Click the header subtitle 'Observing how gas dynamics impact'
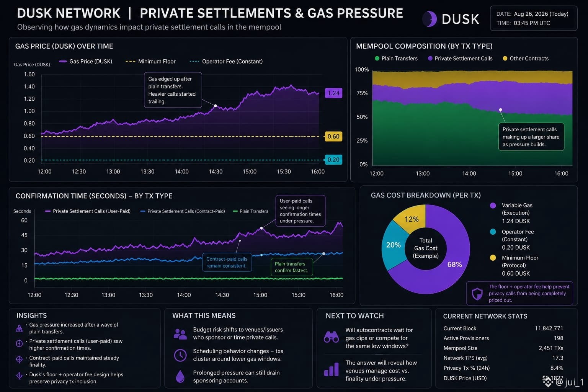Screen dimensions: 588x392 coord(149,27)
